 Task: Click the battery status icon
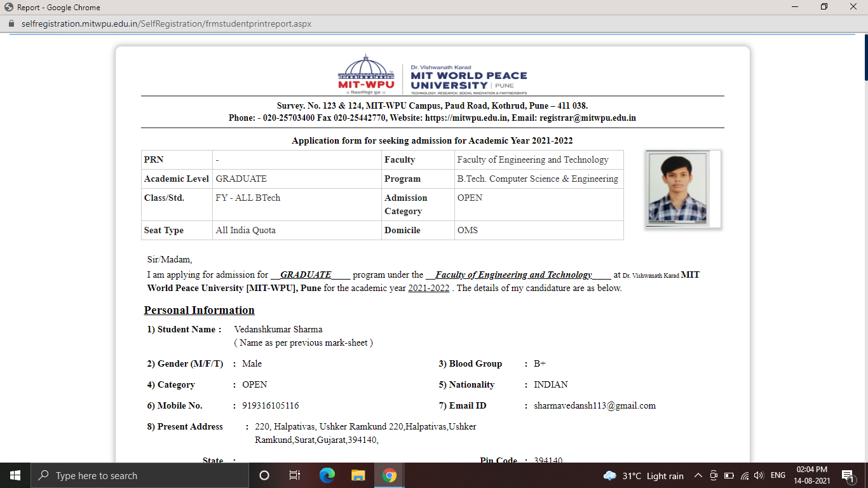(728, 475)
